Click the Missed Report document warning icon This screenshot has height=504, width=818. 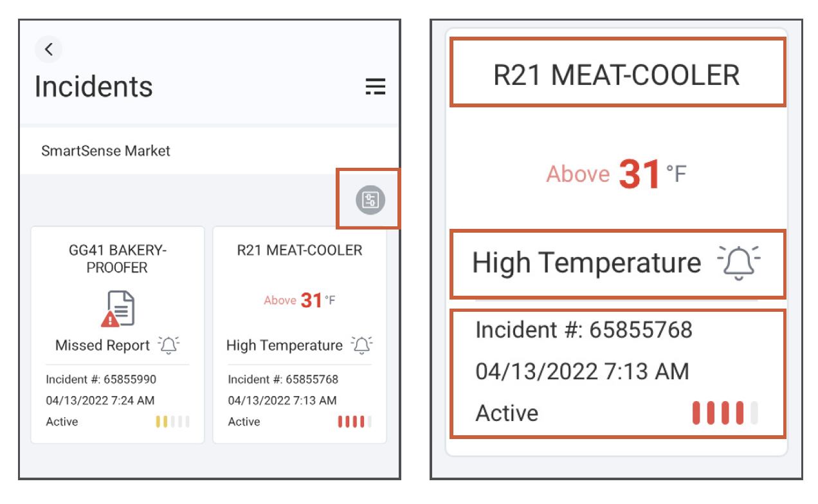point(117,309)
